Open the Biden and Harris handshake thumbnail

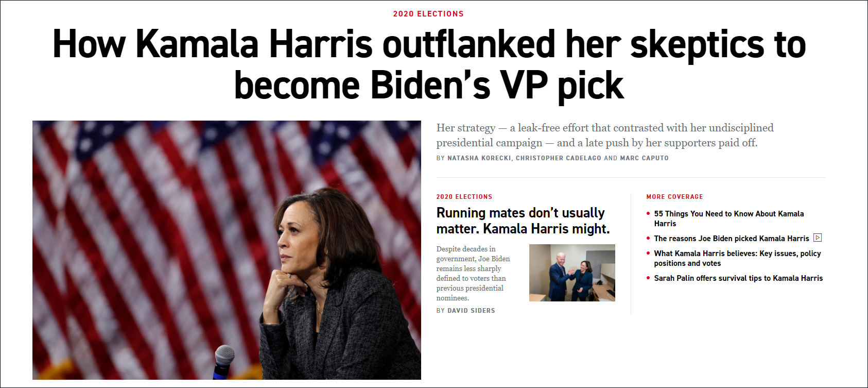coord(572,273)
